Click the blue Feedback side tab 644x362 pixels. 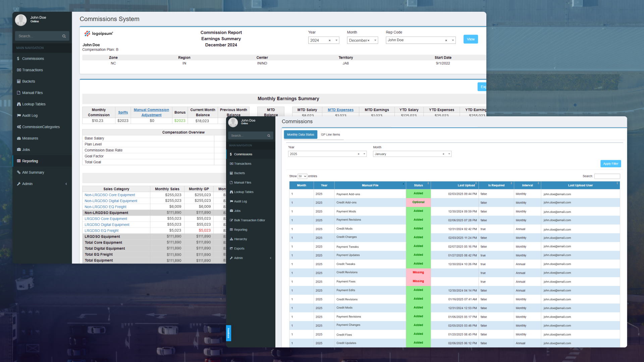(x=228, y=333)
